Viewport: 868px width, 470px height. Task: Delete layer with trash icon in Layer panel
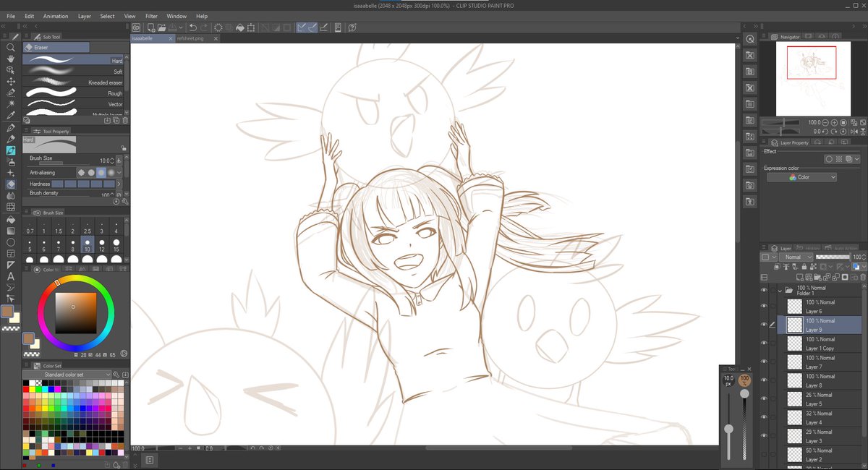point(862,278)
